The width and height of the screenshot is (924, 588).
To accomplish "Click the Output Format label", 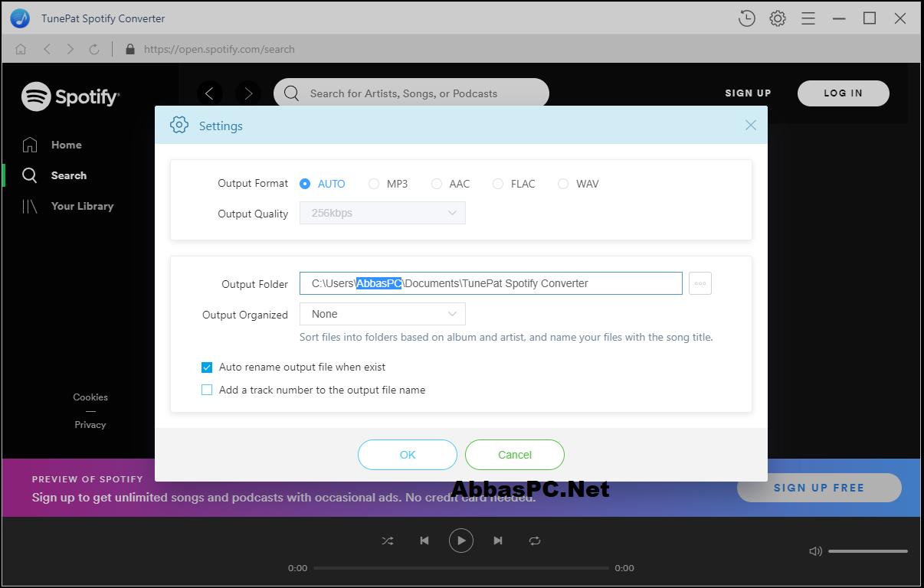I will 253,184.
